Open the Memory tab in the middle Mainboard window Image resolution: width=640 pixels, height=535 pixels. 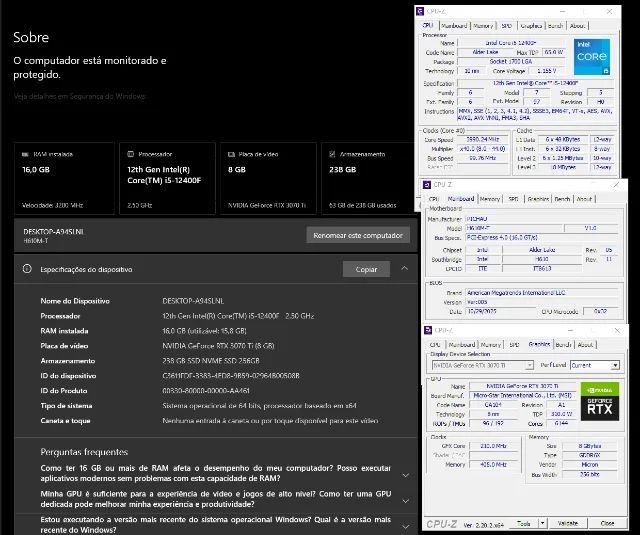(x=490, y=199)
